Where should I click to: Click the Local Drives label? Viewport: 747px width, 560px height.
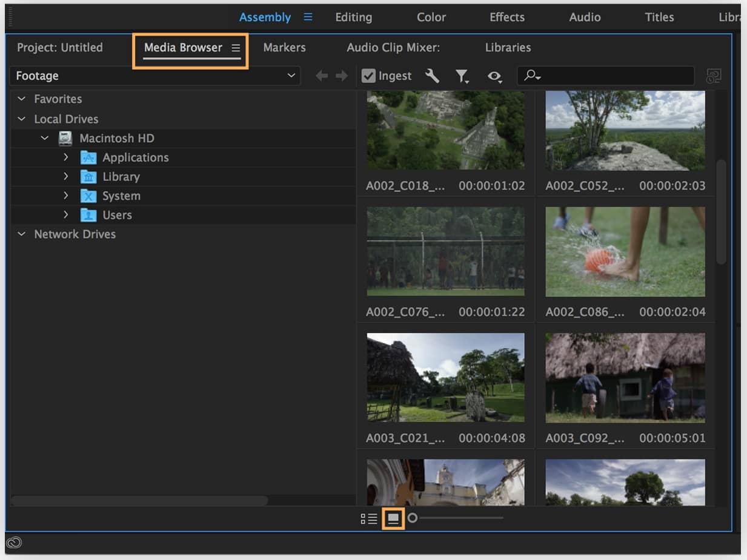[x=66, y=119]
